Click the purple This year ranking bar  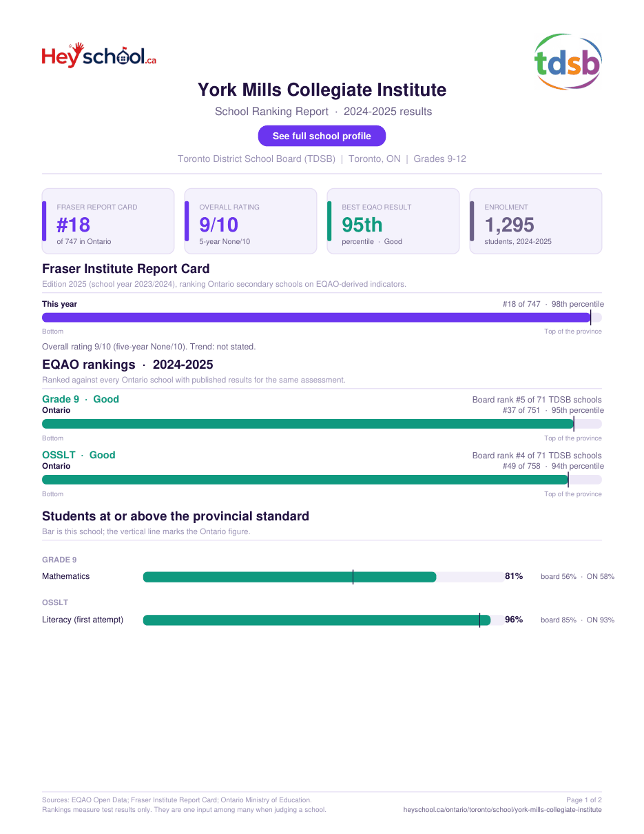click(x=322, y=318)
